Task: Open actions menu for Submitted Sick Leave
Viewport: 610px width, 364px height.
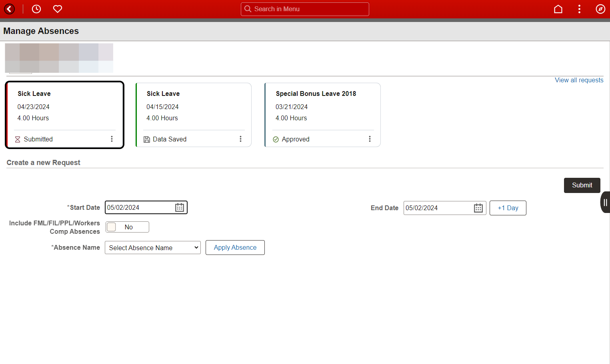Action: click(x=112, y=139)
